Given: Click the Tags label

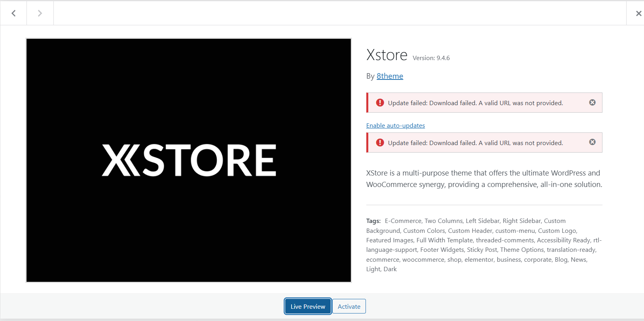Looking at the screenshot, I should (373, 221).
